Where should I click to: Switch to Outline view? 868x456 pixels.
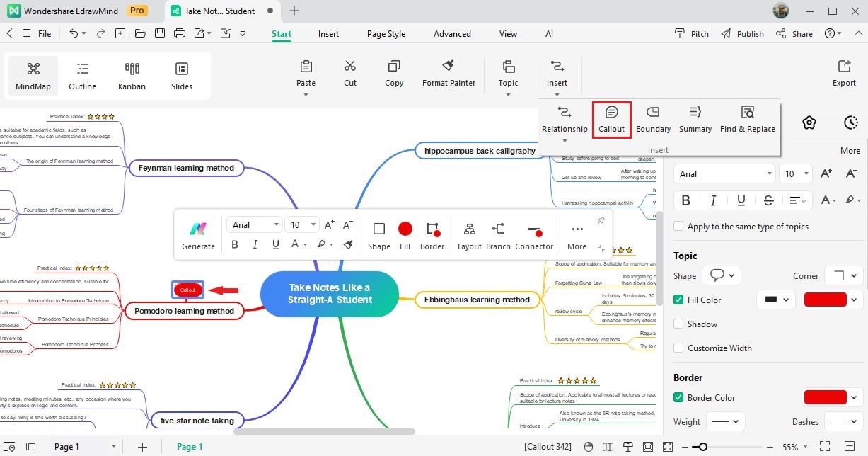(x=82, y=76)
